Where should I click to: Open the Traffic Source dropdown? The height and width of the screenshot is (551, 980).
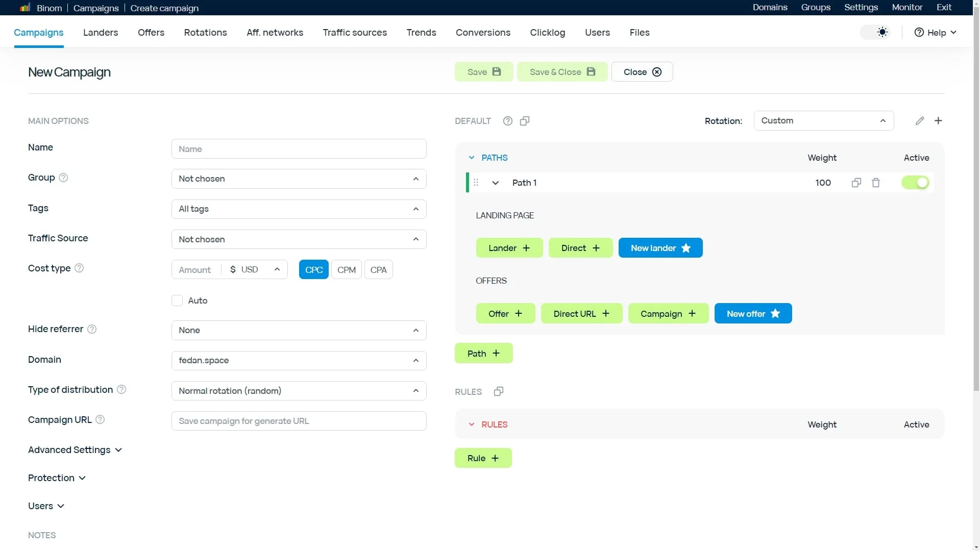299,239
